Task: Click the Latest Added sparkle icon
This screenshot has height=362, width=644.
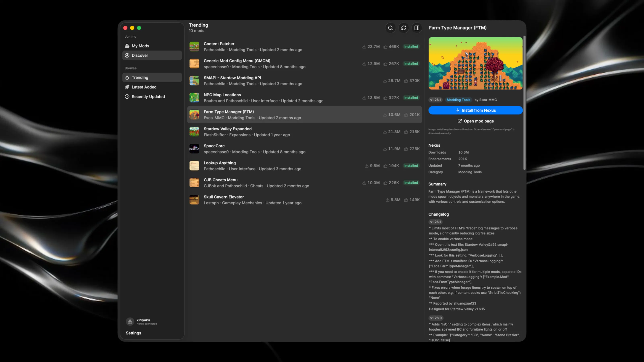Action: click(127, 87)
